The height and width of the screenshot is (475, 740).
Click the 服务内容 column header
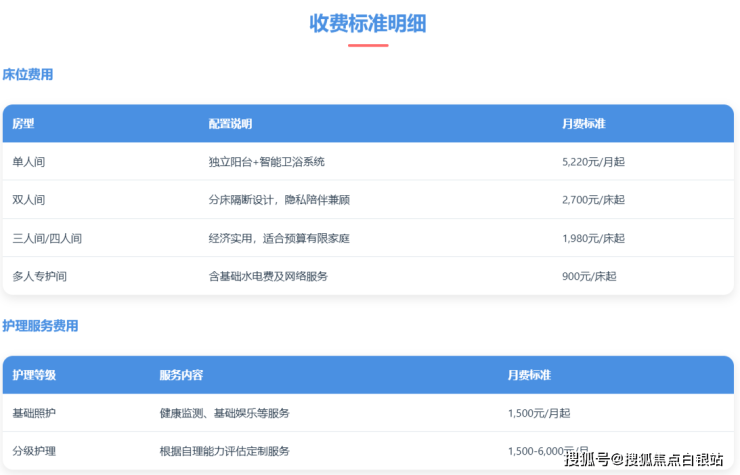[181, 375]
